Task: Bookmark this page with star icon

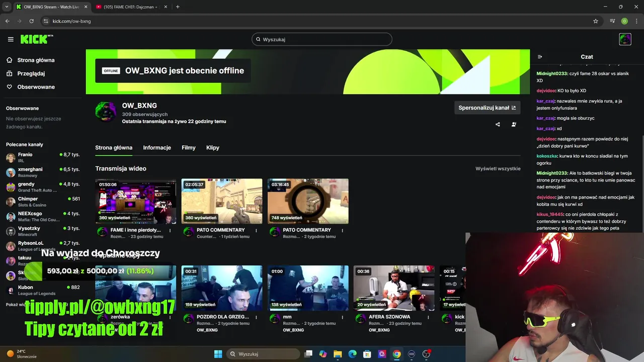Action: pos(596,21)
